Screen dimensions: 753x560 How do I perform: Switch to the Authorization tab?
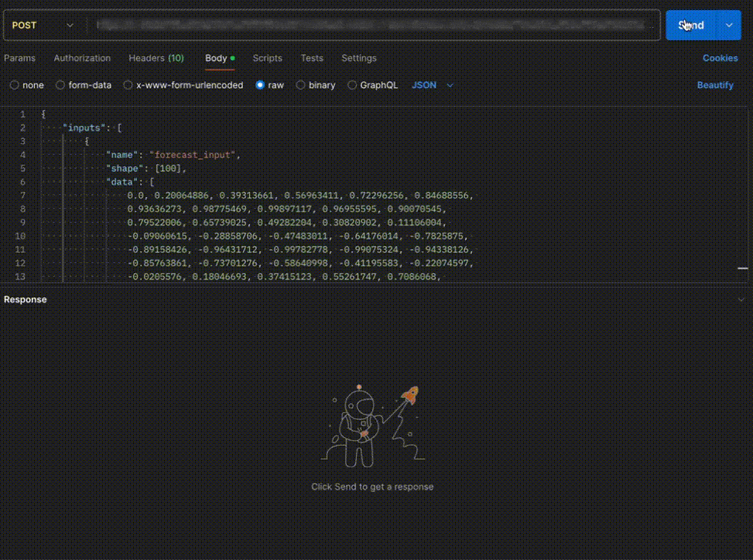coord(82,58)
